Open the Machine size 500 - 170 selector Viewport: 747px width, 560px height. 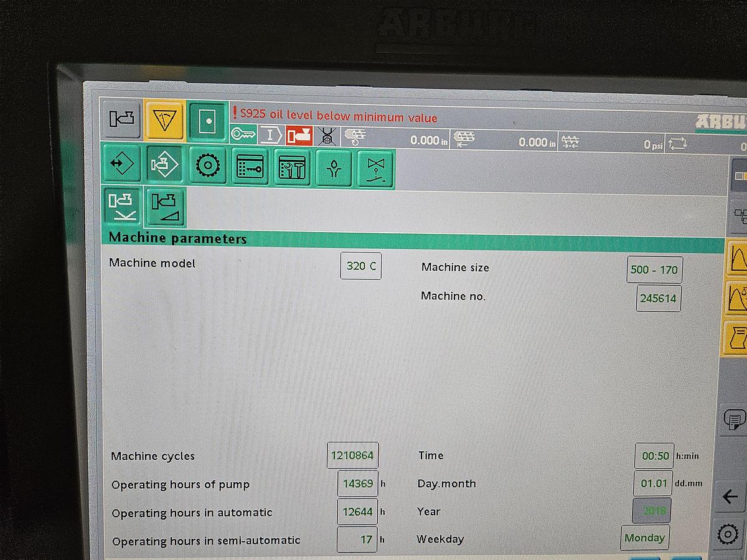tap(654, 270)
